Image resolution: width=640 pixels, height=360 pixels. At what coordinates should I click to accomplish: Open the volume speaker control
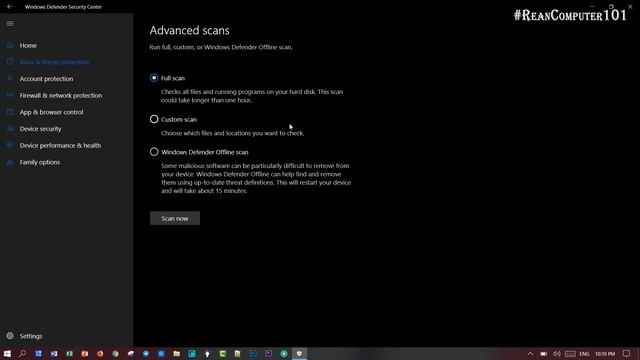557,353
